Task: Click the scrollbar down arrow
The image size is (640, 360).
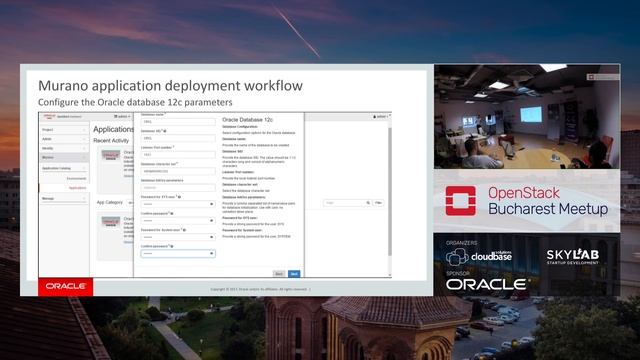Action: pyautogui.click(x=390, y=276)
